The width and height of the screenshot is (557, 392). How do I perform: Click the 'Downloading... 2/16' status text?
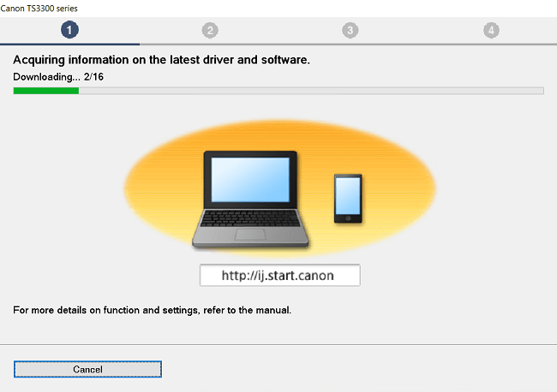pos(58,77)
